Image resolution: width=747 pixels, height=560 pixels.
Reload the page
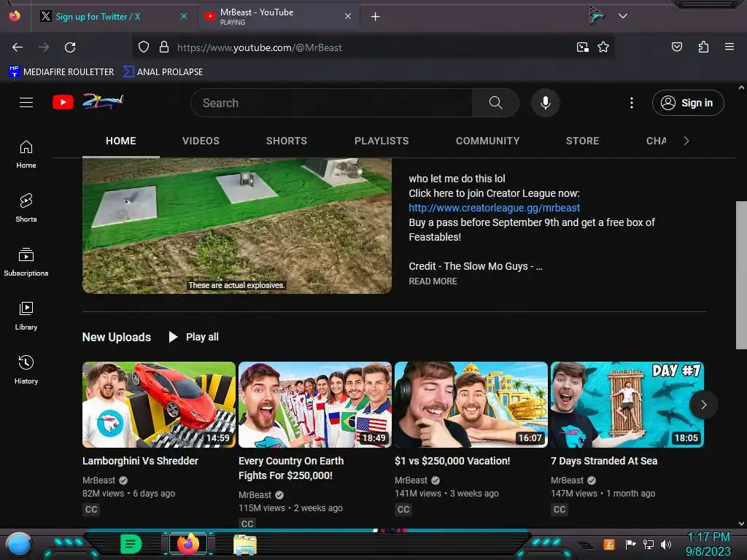click(x=70, y=47)
